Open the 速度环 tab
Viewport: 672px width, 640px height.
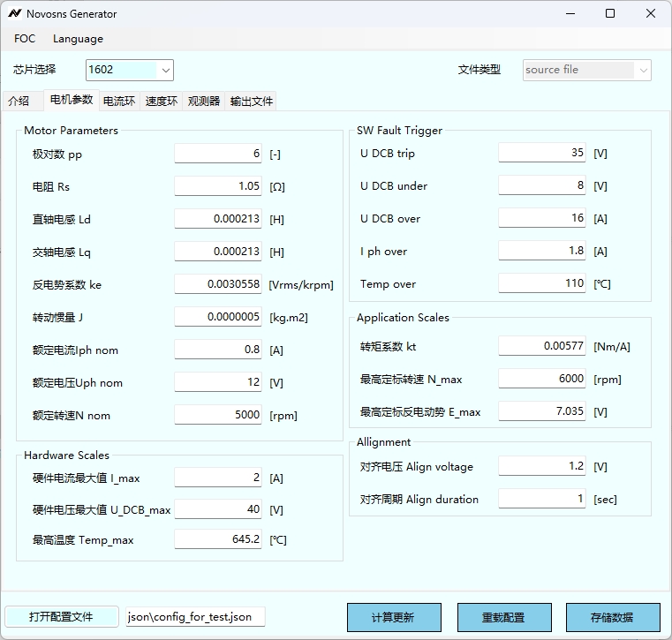pyautogui.click(x=162, y=102)
